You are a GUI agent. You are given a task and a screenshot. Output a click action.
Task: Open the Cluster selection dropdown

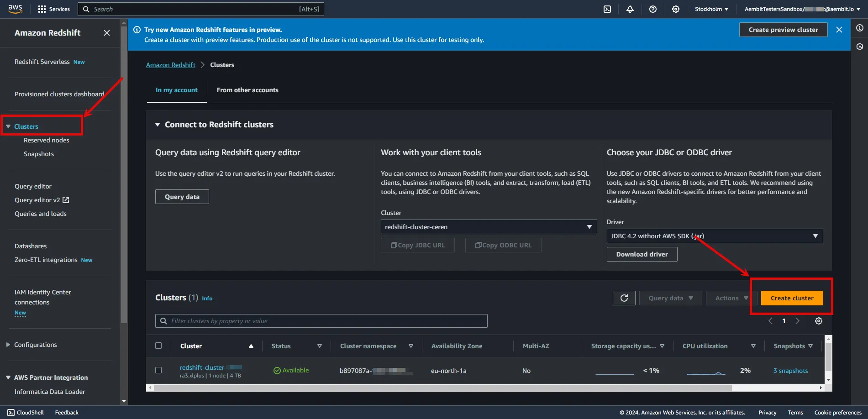489,227
